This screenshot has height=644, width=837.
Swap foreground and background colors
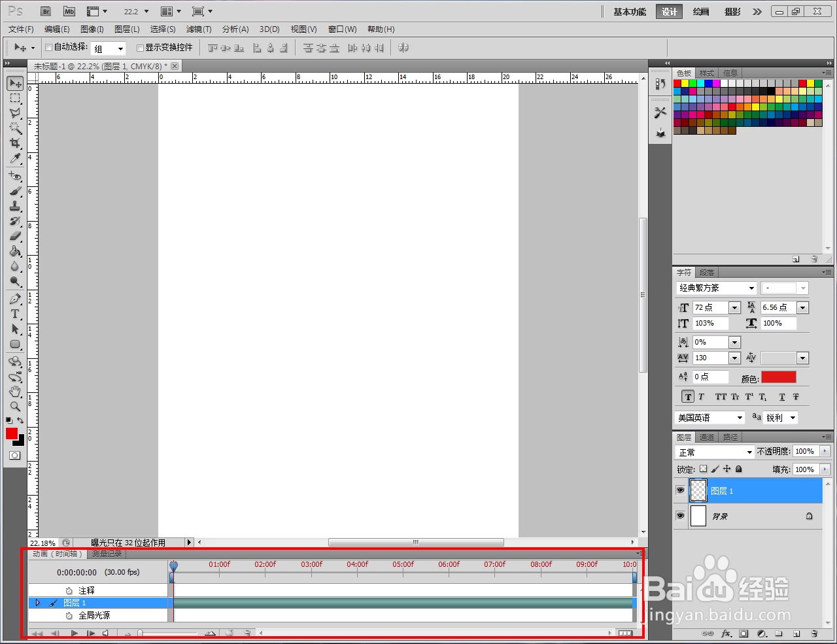pos(20,420)
